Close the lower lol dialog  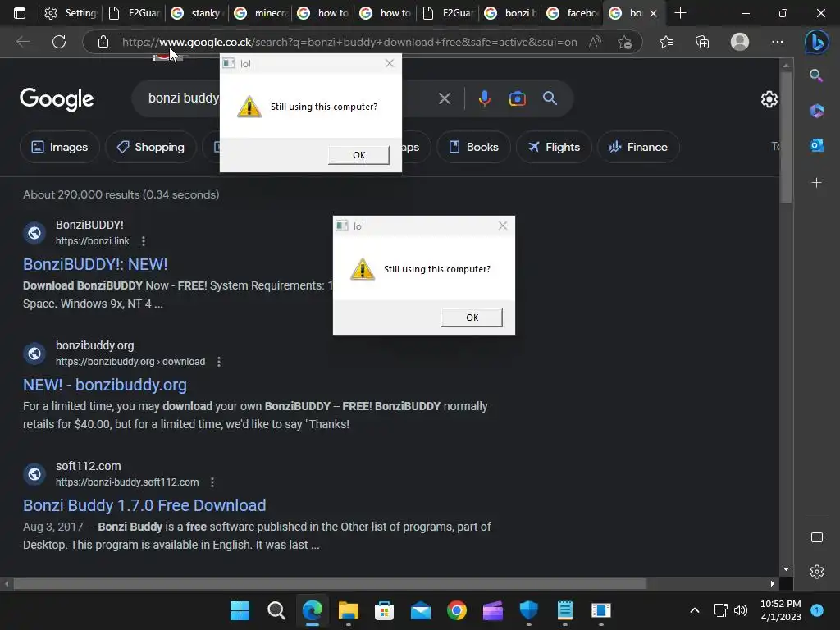[x=503, y=226]
